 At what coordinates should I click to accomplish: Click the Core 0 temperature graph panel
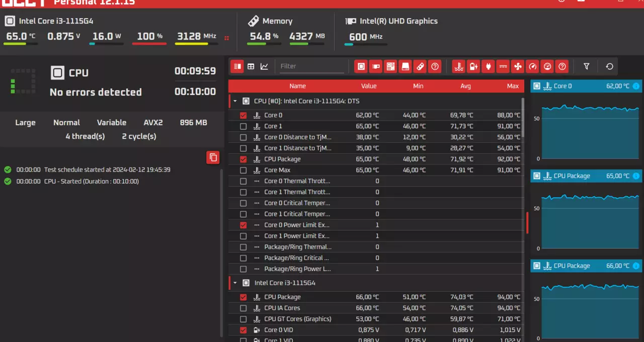[585, 126]
